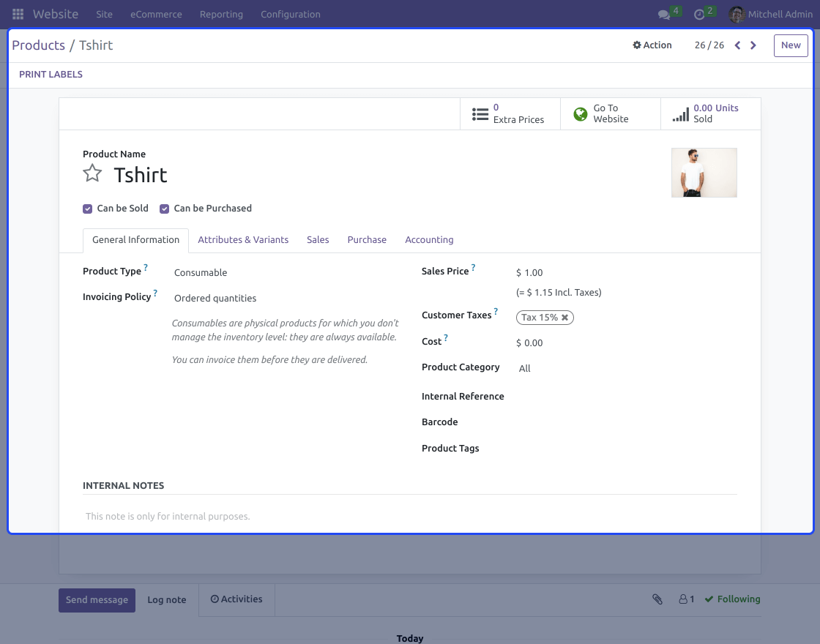Click the Internal Reference field
Screen dimensions: 820x644
click(x=627, y=397)
